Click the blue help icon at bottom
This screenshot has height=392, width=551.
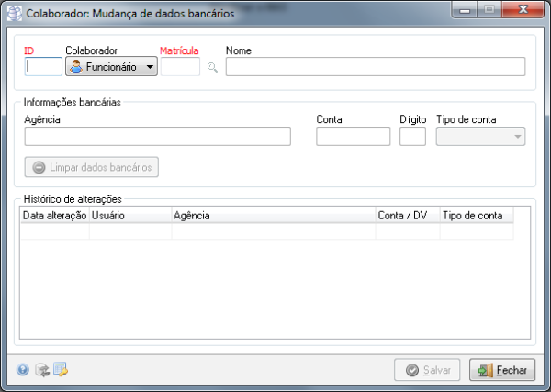[23, 370]
